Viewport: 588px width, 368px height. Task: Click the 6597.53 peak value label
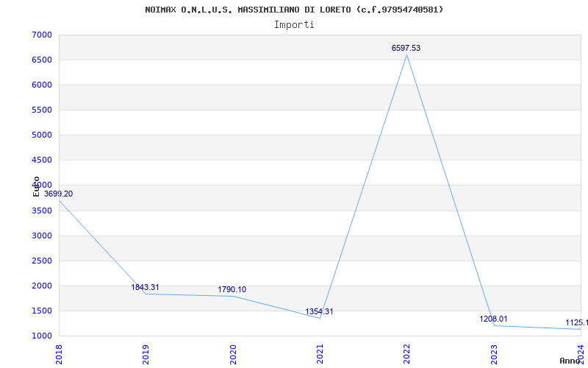tap(406, 48)
